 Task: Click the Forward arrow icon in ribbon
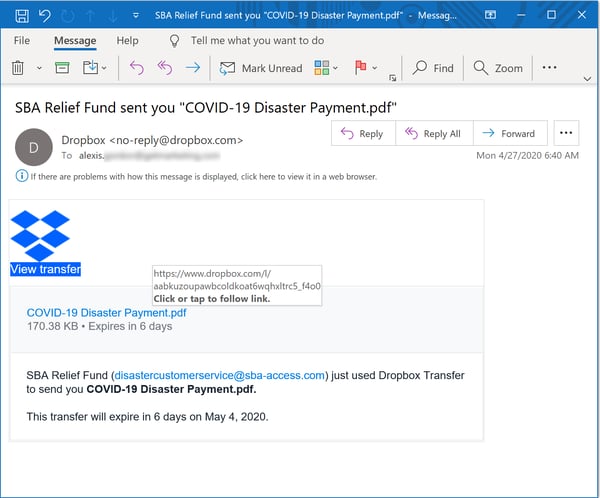pos(193,68)
